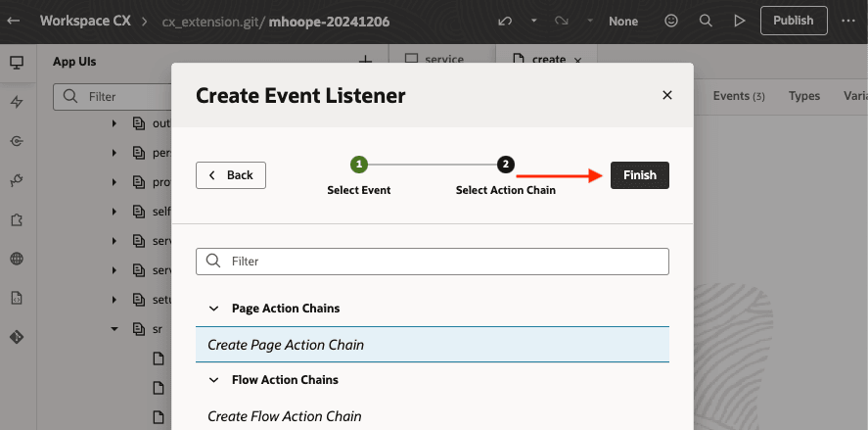Switch to the Events tab
This screenshot has height=430, width=868.
[x=738, y=96]
